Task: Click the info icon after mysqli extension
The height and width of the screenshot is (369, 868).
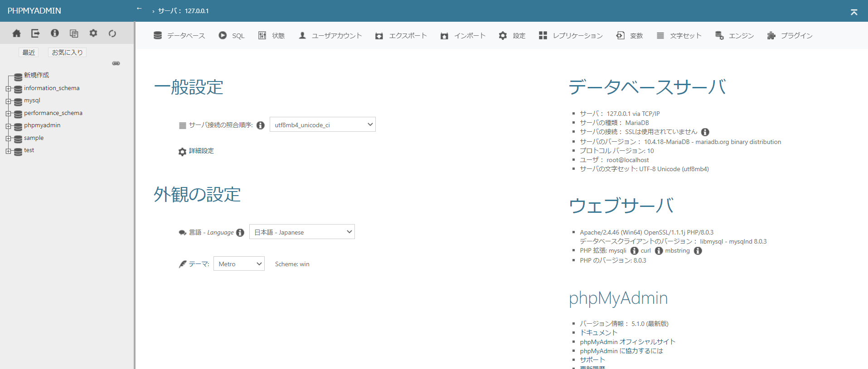Action: pyautogui.click(x=635, y=251)
